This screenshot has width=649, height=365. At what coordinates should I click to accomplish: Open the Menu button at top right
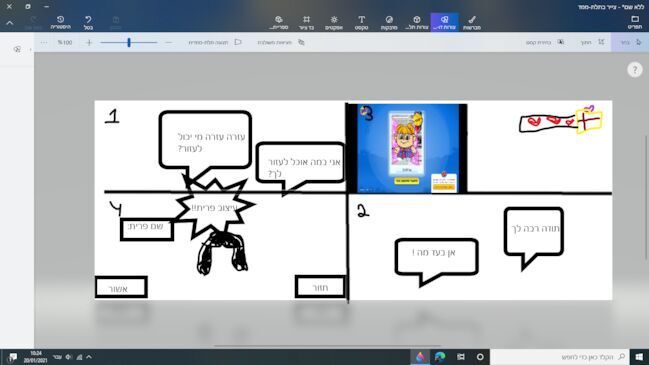coord(635,22)
